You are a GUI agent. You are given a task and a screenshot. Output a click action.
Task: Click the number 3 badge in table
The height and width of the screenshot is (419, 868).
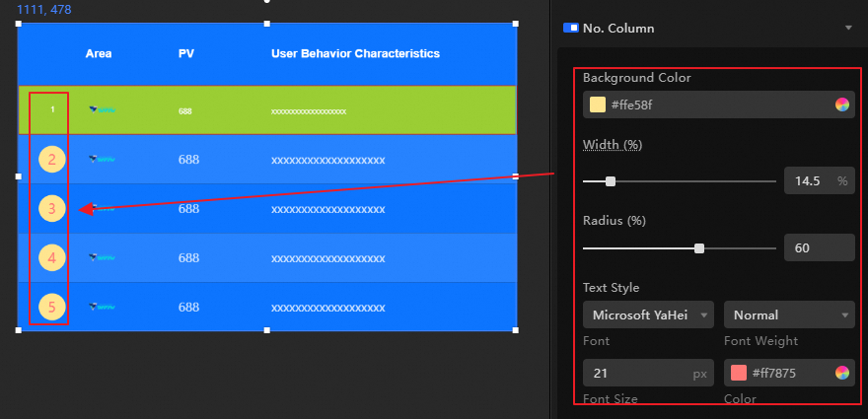[52, 209]
